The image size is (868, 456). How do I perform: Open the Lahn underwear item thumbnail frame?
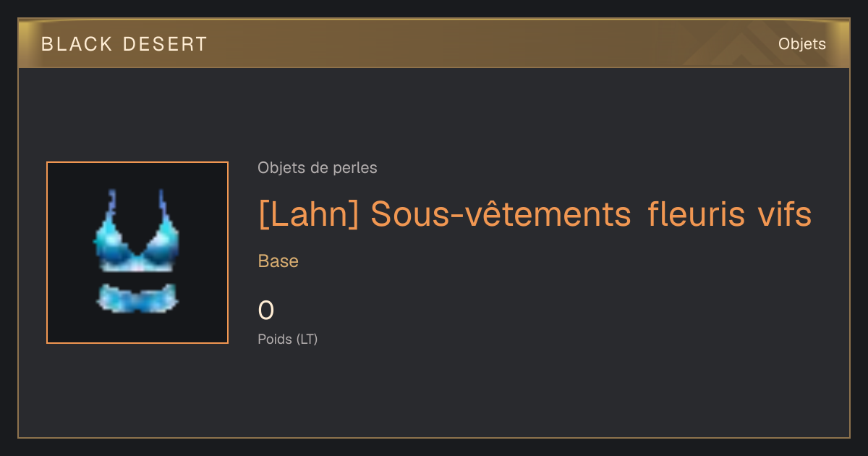tap(137, 253)
